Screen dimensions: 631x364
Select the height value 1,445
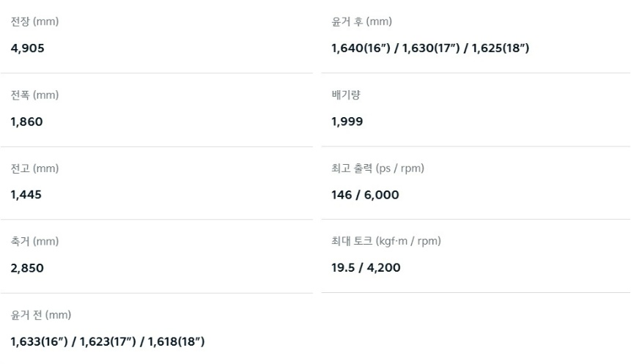point(26,195)
